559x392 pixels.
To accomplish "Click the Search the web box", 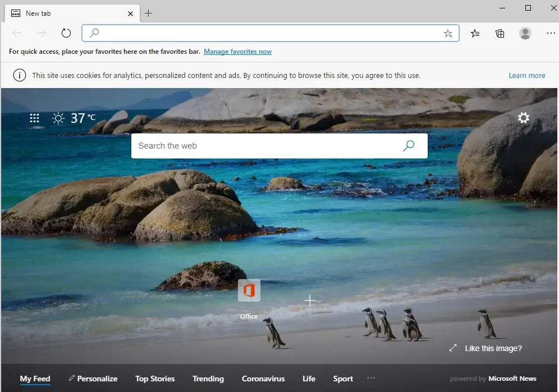I will (x=279, y=146).
